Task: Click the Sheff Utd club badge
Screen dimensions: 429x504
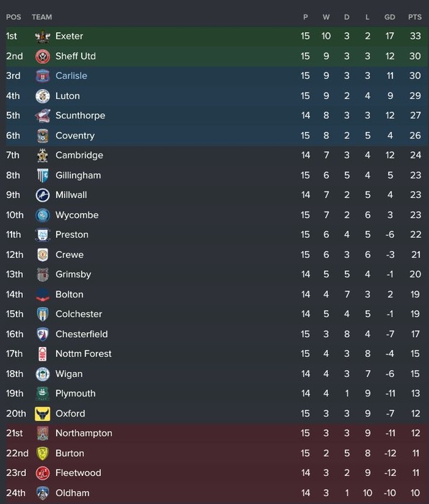Action: [x=42, y=57]
